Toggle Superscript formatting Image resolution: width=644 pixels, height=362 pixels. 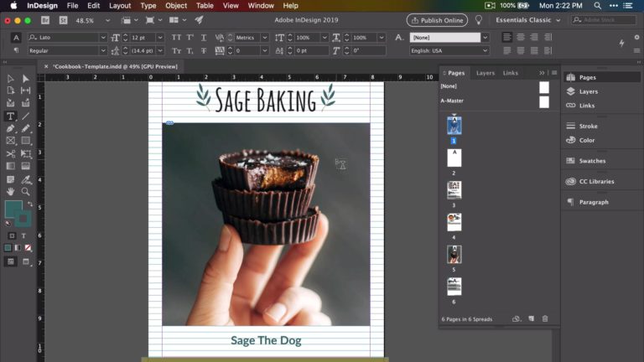(x=190, y=38)
